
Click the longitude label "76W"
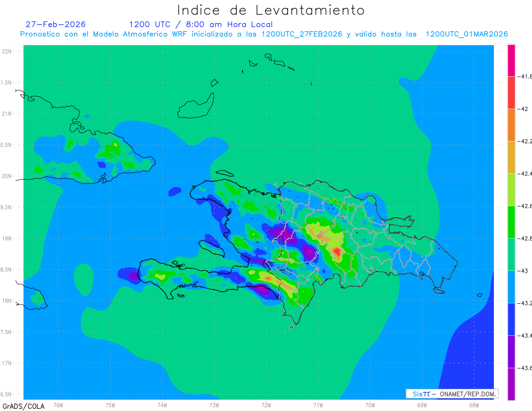[x=58, y=405]
